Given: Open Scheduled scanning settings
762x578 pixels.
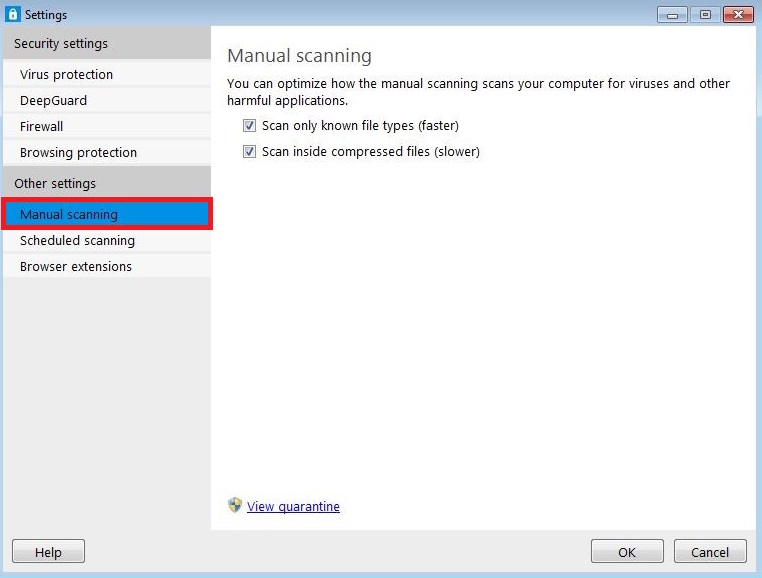Looking at the screenshot, I should pyautogui.click(x=107, y=241).
